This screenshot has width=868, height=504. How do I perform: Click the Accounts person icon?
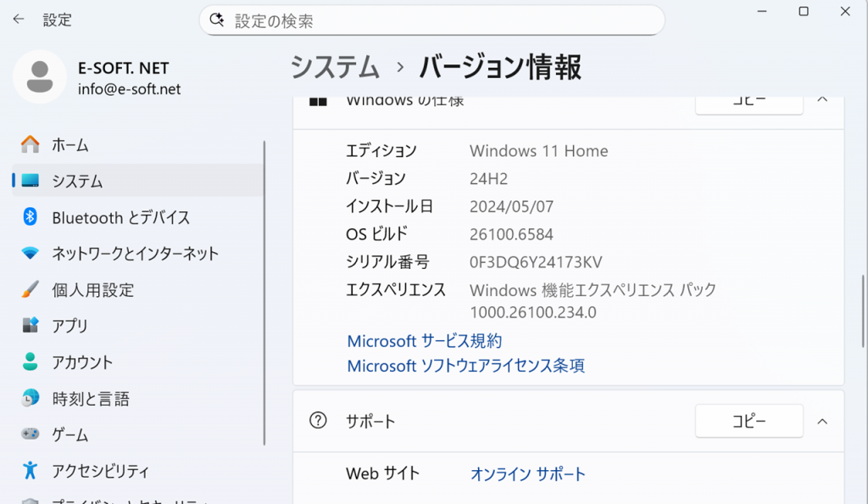(31, 362)
